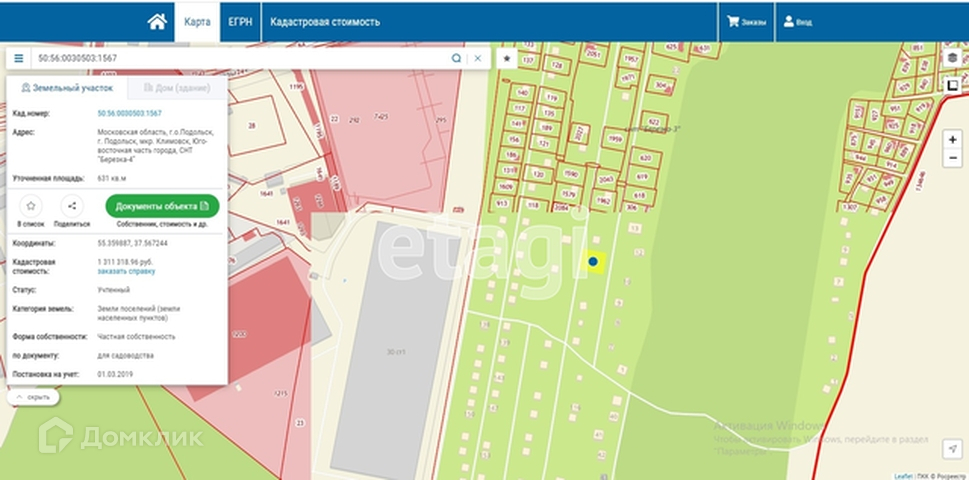Add parcel to list with В список
Viewport: 969px width, 480px height.
31,211
